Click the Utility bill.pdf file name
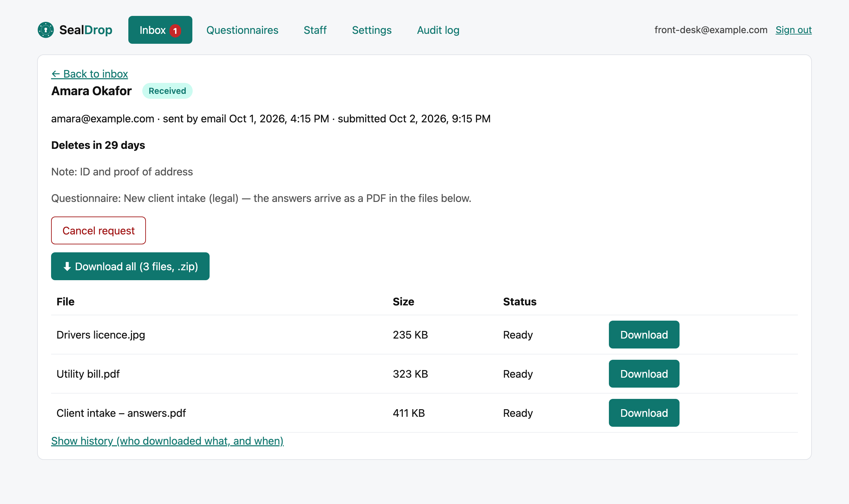 [88, 374]
